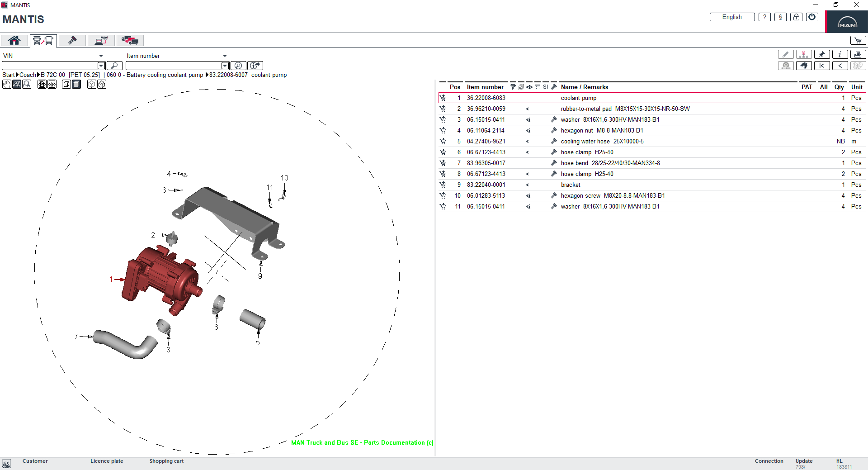Viewport: 868px width, 470px height.
Task: Activate the zoom magnifier tool in image toolbar
Action: point(27,84)
